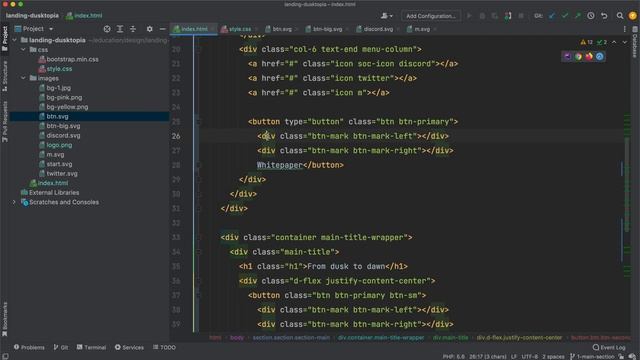The width and height of the screenshot is (640, 360).
Task: Click the Expand All icon in Project panel
Action: click(x=120, y=29)
